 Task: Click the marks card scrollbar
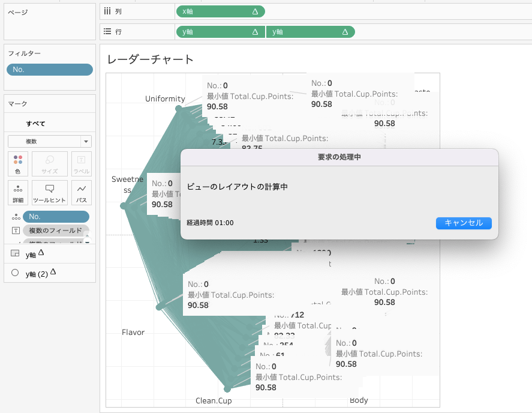pos(87,237)
